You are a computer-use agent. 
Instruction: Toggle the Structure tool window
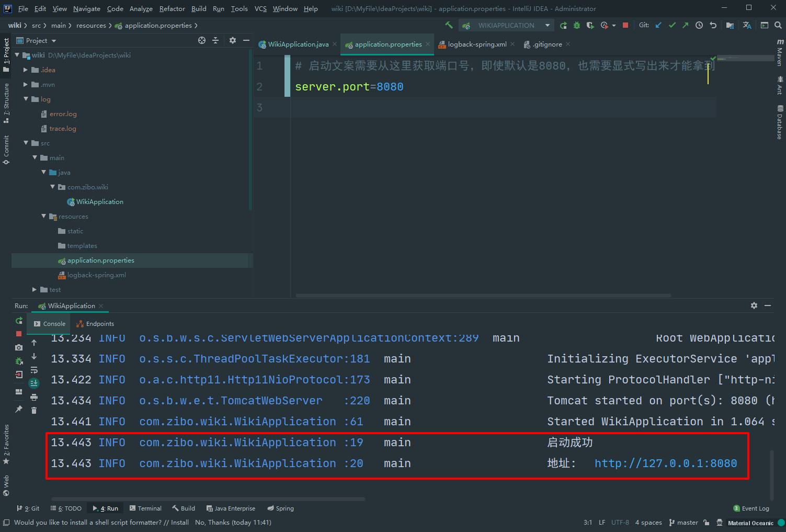(x=6, y=103)
